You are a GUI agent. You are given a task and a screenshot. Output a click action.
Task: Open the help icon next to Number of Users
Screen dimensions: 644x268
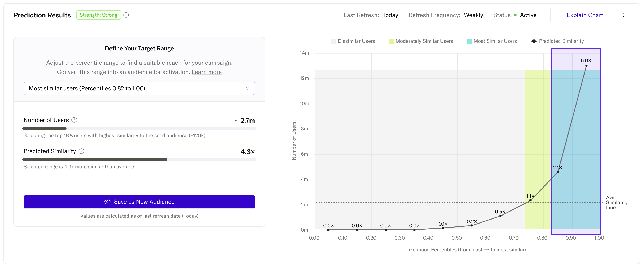pyautogui.click(x=74, y=120)
